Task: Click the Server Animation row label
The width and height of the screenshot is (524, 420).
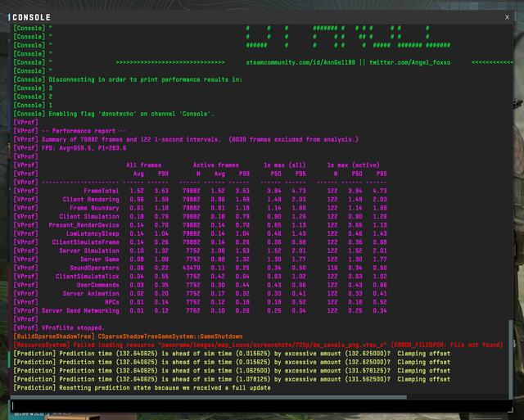Action: coord(91,293)
